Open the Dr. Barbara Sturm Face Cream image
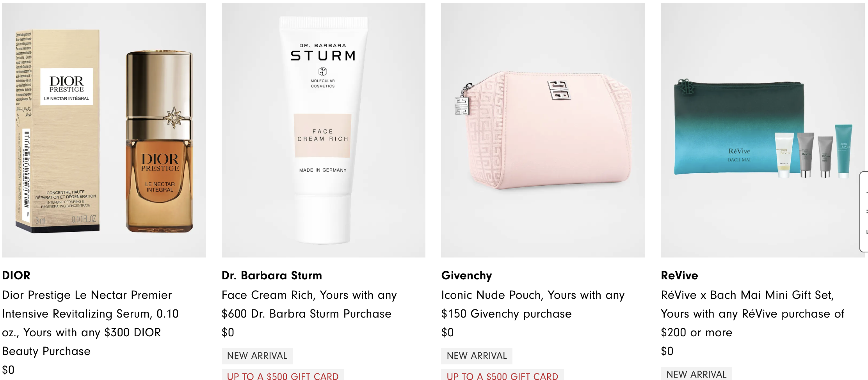Viewport: 868px width, 380px height. point(324,130)
